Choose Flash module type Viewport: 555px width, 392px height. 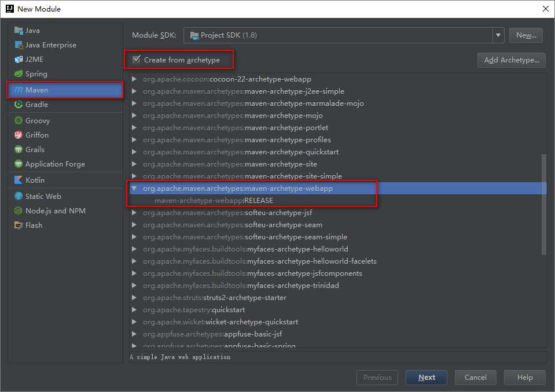(65, 225)
